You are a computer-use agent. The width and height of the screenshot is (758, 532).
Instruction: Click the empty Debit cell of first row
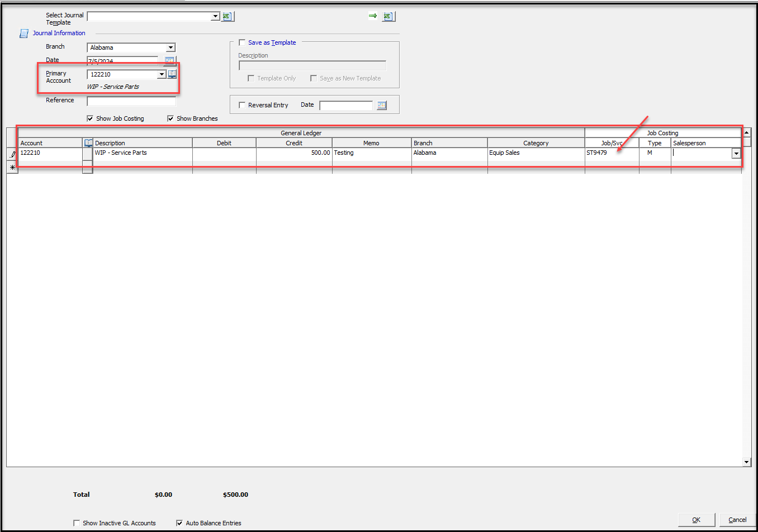224,153
